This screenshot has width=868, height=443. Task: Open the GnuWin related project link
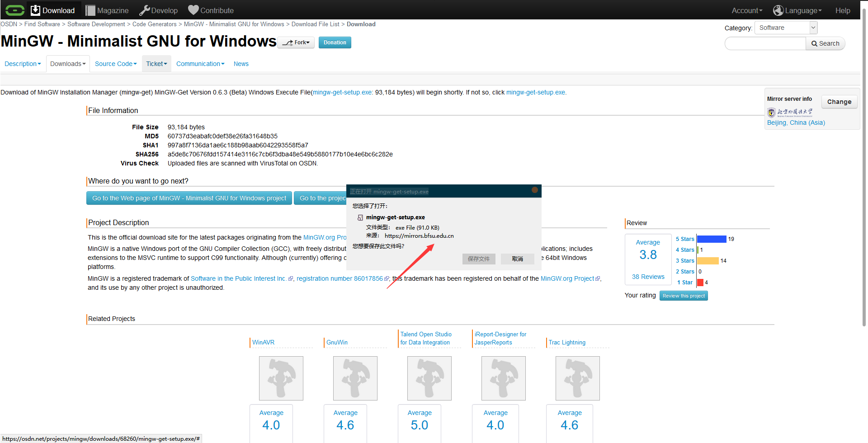337,342
